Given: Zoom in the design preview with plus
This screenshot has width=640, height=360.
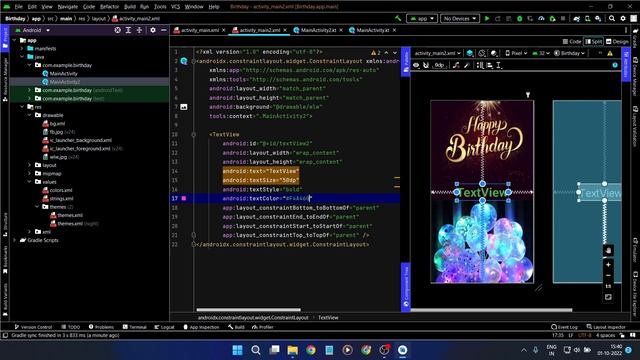Looking at the screenshot, I should coord(608,265).
